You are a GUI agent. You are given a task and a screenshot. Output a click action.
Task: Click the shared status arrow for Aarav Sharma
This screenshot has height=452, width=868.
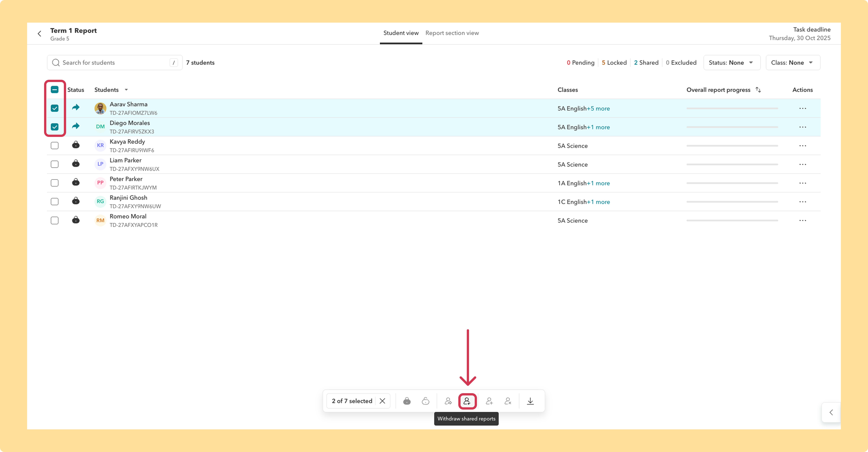click(x=76, y=107)
